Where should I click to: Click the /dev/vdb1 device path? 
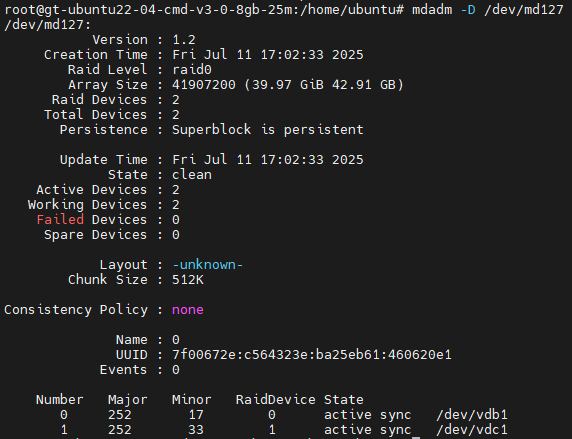click(472, 415)
